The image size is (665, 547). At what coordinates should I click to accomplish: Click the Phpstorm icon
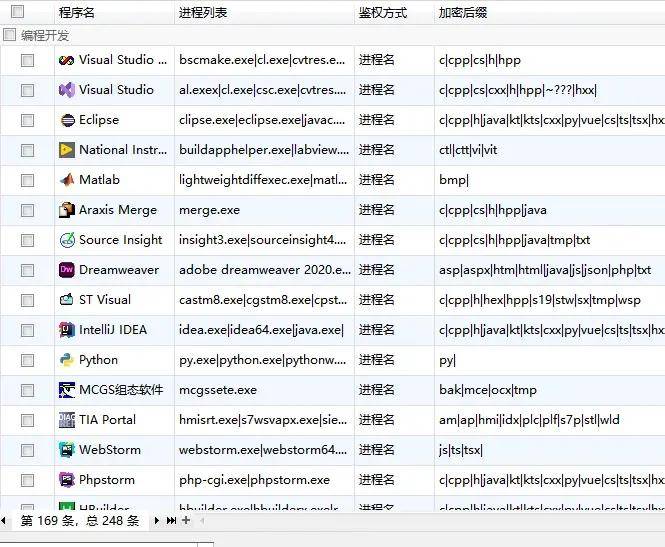click(67, 480)
